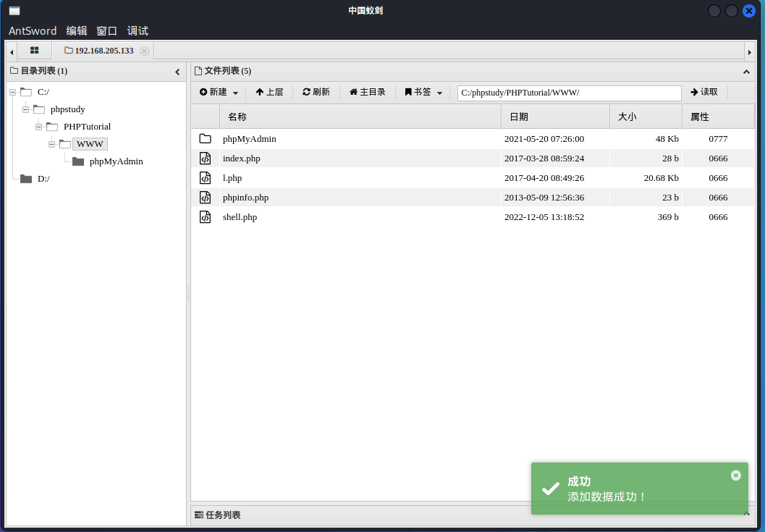The height and width of the screenshot is (532, 765).
Task: Open the 编辑 menu
Action: point(77,30)
